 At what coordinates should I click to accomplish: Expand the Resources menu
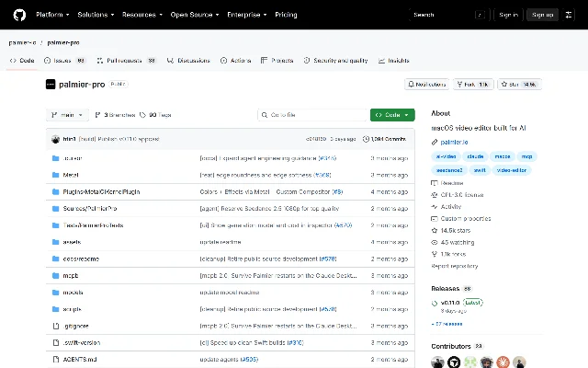(142, 15)
